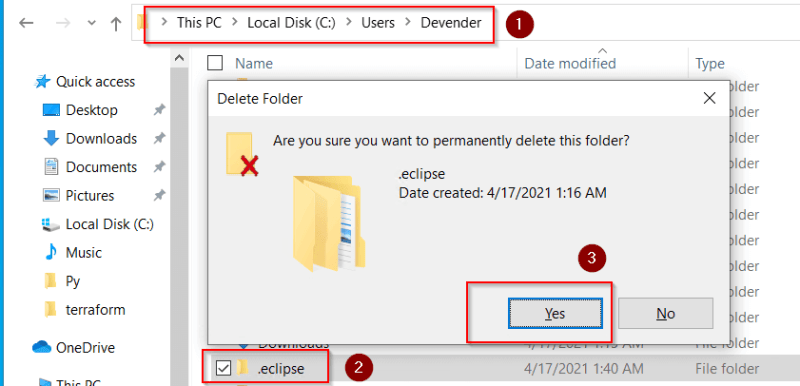This screenshot has width=800, height=386.
Task: Sort by the Type column header
Action: [x=710, y=63]
